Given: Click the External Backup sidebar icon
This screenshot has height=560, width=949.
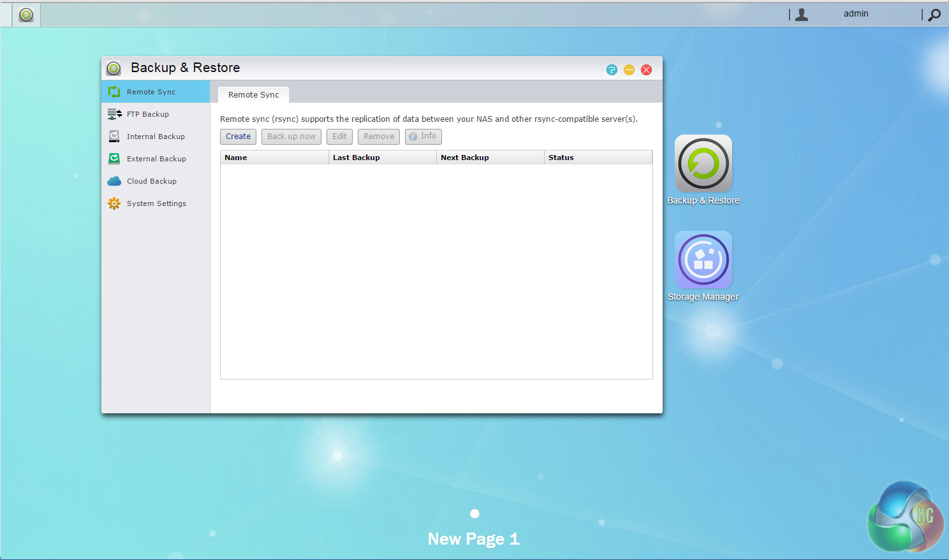Looking at the screenshot, I should [114, 159].
